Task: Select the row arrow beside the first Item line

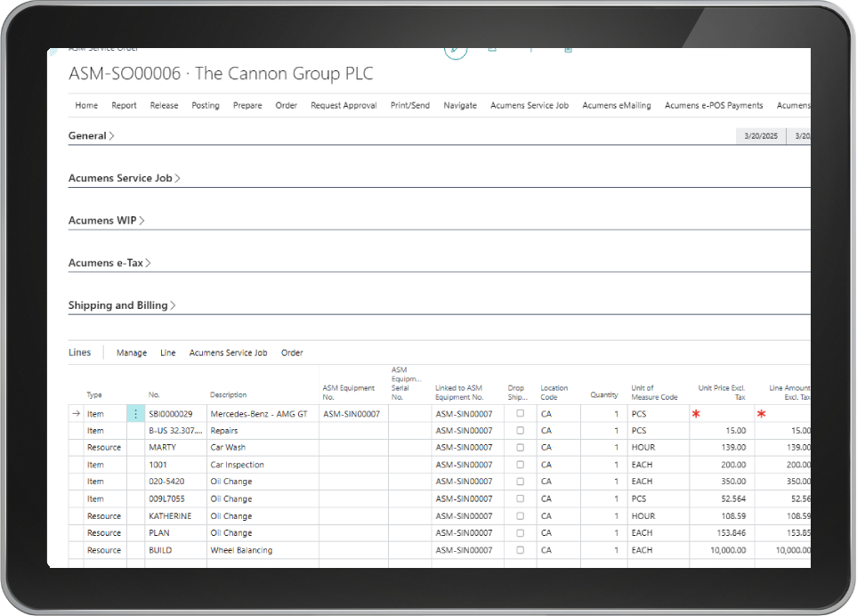Action: tap(76, 414)
